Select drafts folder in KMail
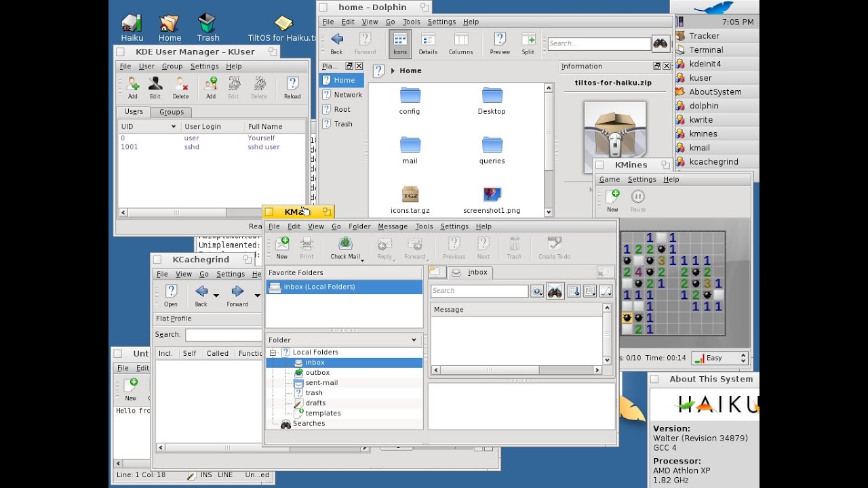The width and height of the screenshot is (868, 488). pos(315,403)
